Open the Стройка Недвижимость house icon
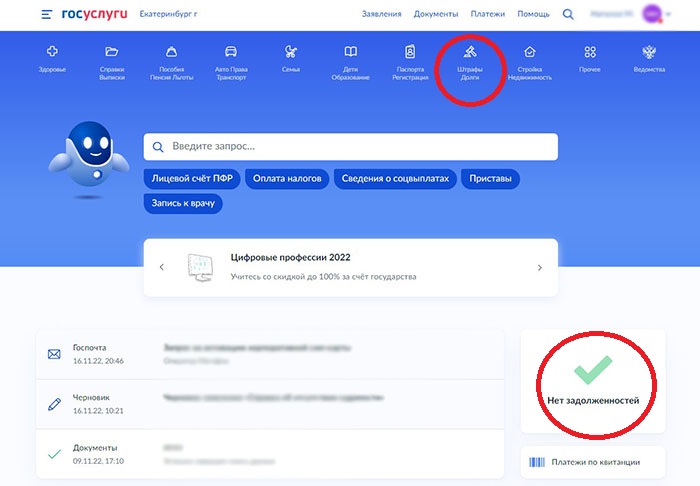700x486 pixels. (529, 52)
